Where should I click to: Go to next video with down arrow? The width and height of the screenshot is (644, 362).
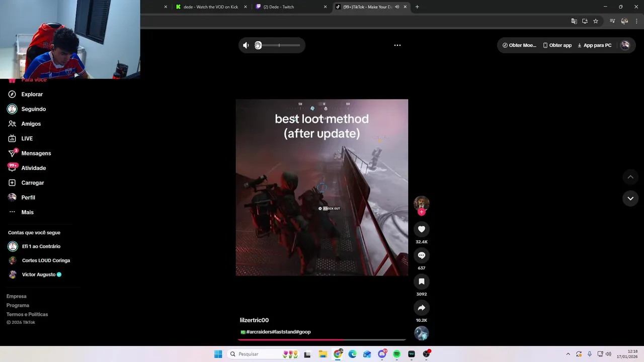(x=630, y=199)
